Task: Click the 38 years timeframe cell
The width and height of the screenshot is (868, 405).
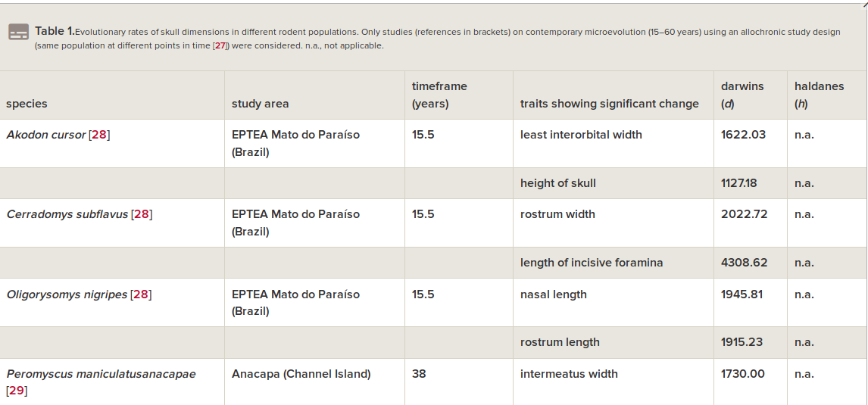Action: click(460, 382)
